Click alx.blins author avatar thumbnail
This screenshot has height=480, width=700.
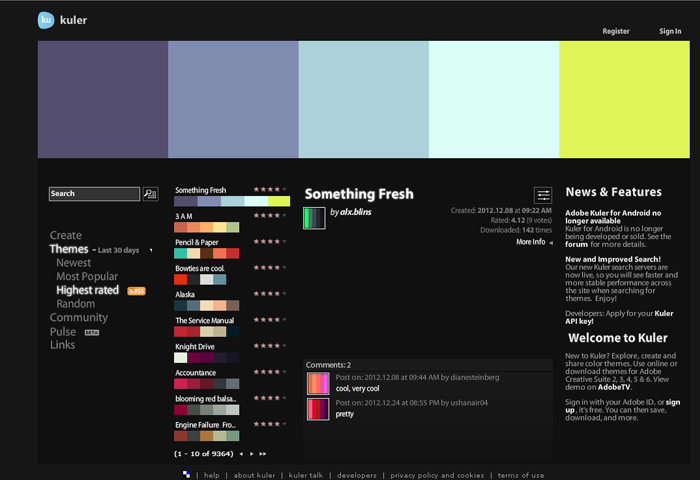(x=314, y=218)
